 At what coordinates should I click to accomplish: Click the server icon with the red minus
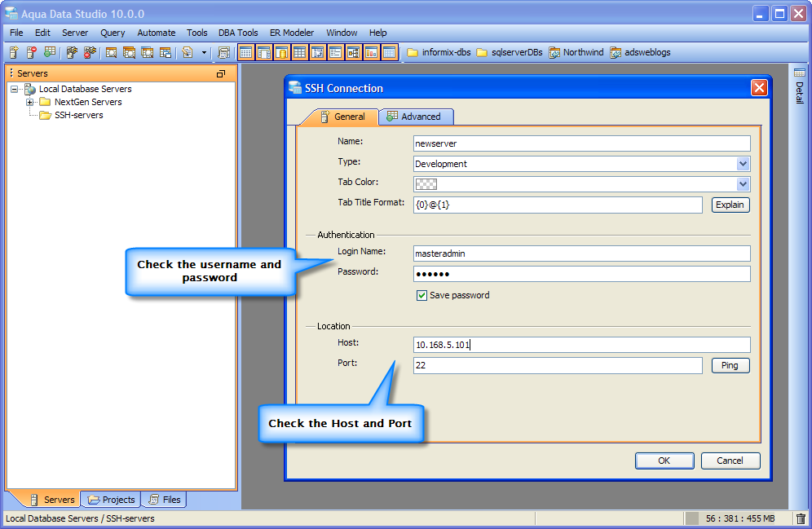(32, 52)
